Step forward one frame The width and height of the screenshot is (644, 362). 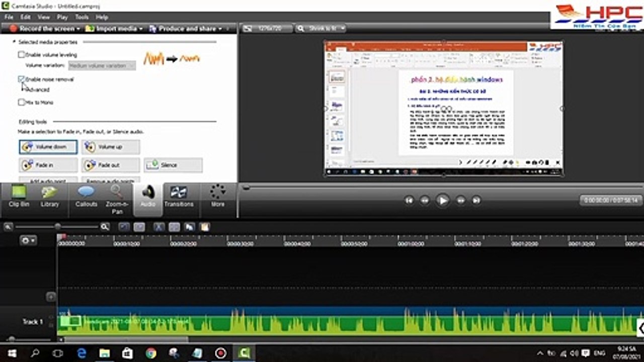[460, 200]
